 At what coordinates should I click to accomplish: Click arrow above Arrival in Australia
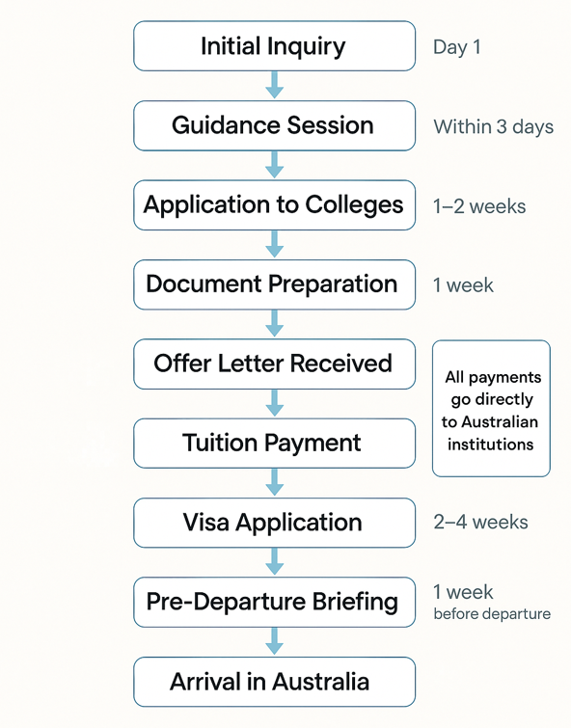(x=274, y=641)
